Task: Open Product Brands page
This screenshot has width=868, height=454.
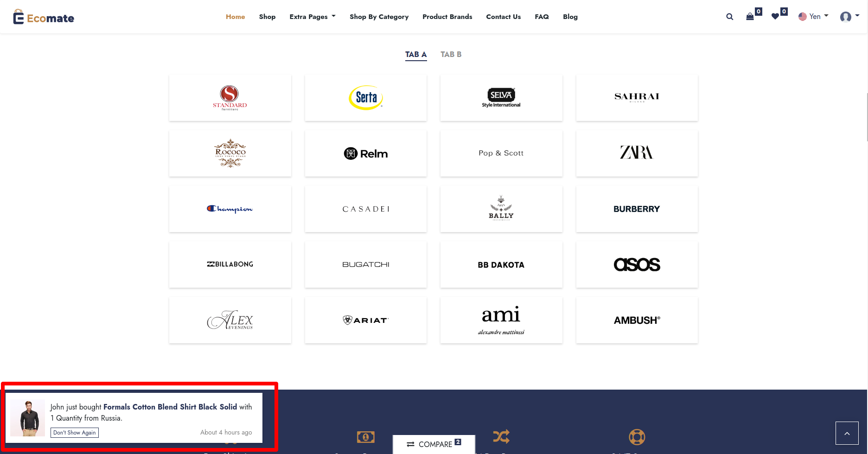Action: (447, 17)
